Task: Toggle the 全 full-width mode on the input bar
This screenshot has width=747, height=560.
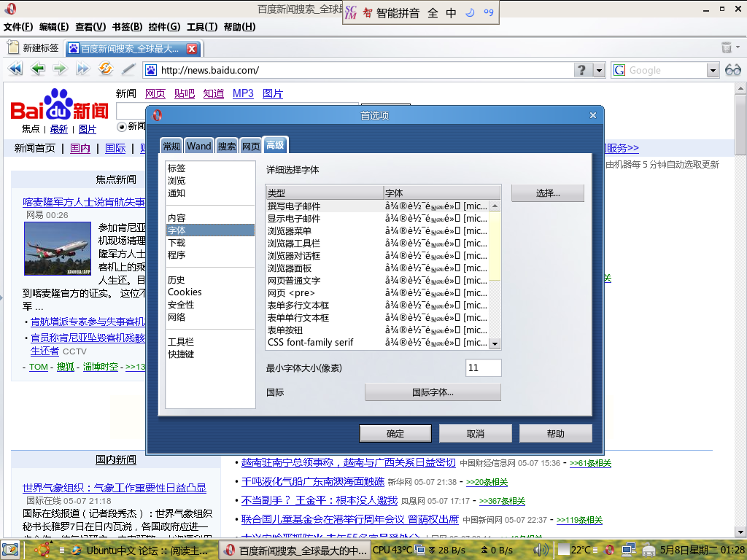Action: point(433,13)
